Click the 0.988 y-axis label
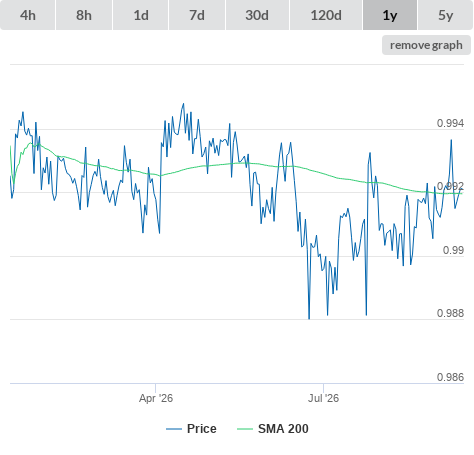Screen dimensions: 474x455 tap(450, 313)
